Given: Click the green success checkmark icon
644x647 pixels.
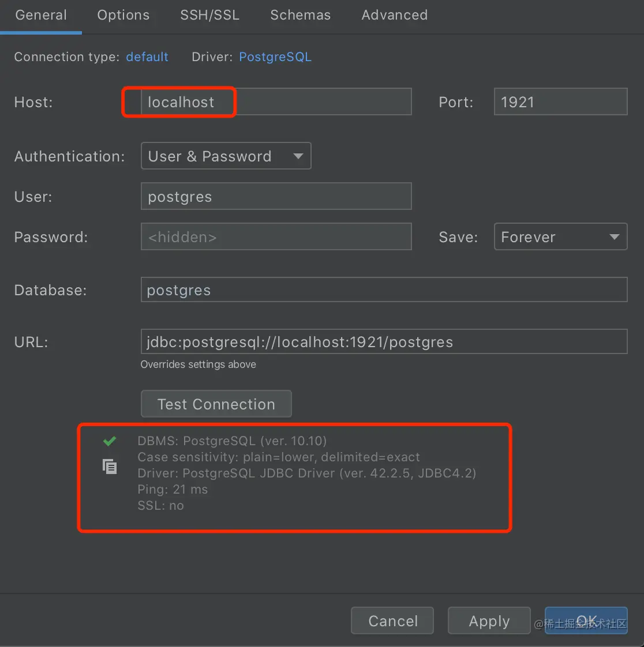Looking at the screenshot, I should coord(110,441).
